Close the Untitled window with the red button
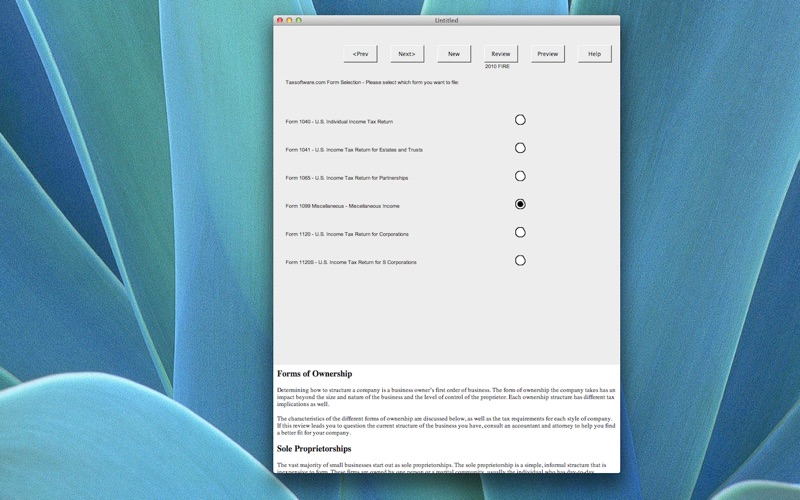The image size is (800, 500). [280, 20]
